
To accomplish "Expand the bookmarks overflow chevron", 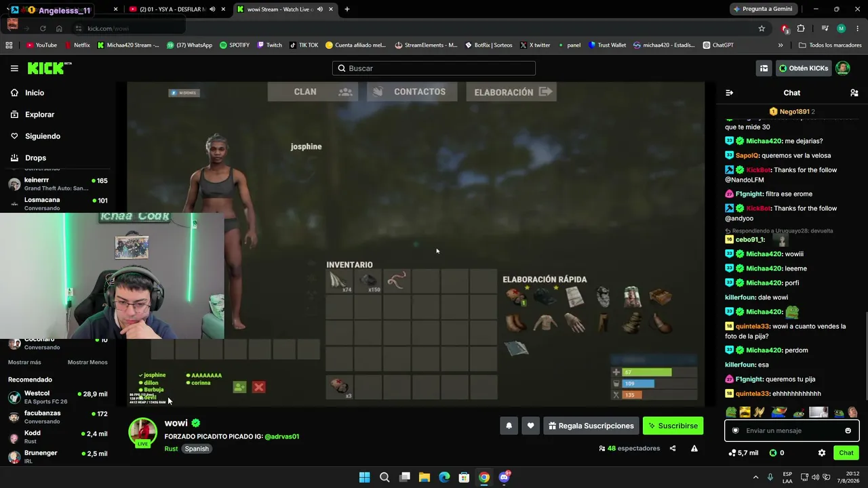I will (781, 45).
